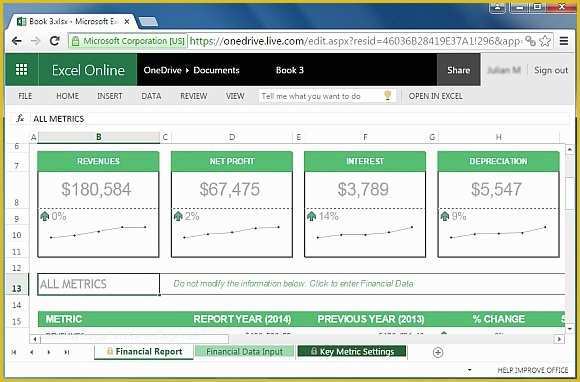The width and height of the screenshot is (580, 382).
Task: Click the REVENUES card header
Action: [98, 161]
